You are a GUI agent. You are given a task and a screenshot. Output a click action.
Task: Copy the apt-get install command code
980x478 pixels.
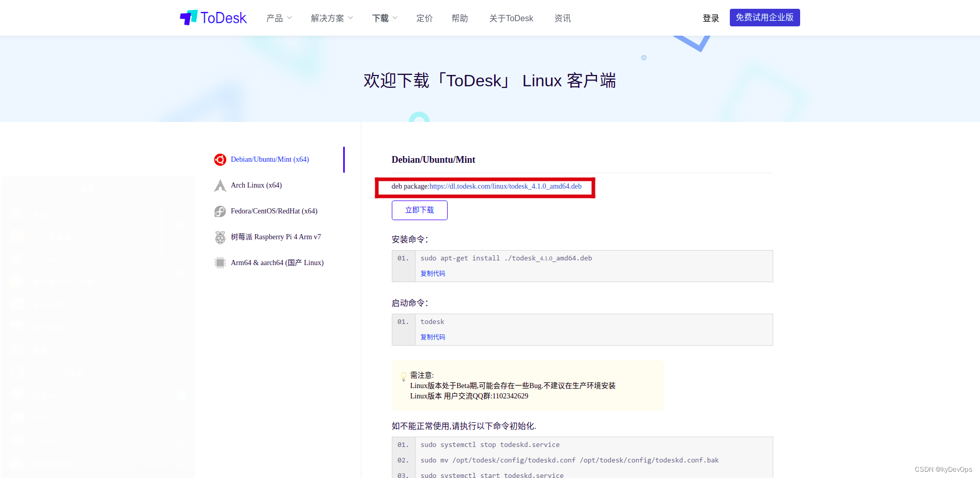[433, 273]
